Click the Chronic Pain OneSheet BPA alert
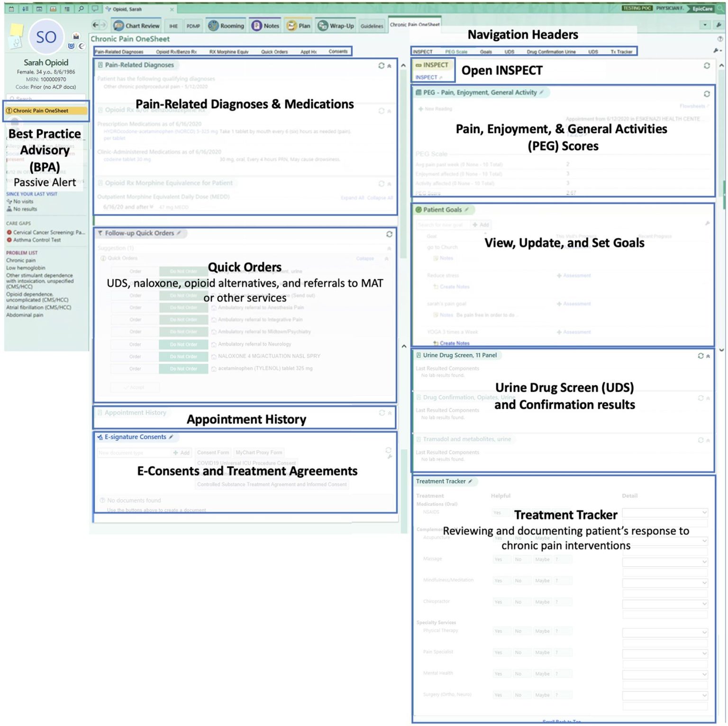Image resolution: width=728 pixels, height=726 pixels. point(46,110)
